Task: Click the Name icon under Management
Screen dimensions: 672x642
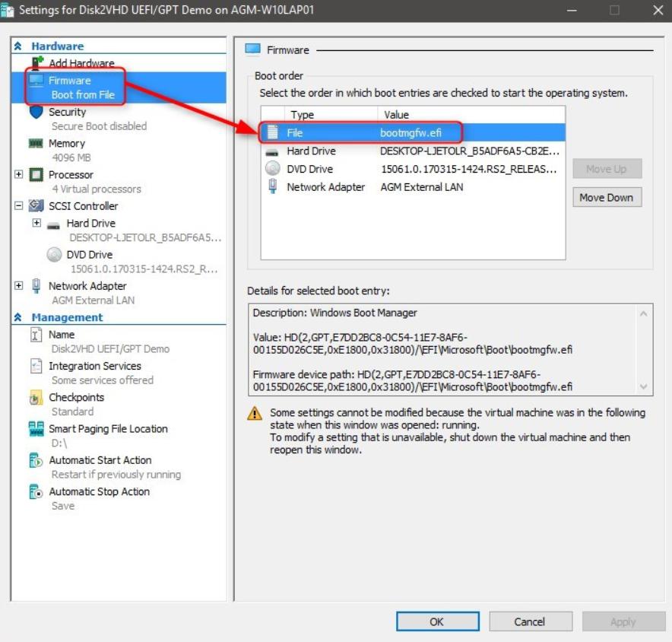Action: pyautogui.click(x=36, y=335)
